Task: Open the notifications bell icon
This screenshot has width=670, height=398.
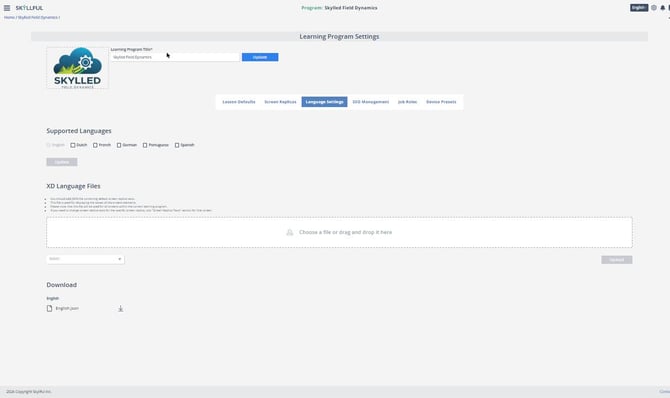Action: (663, 8)
